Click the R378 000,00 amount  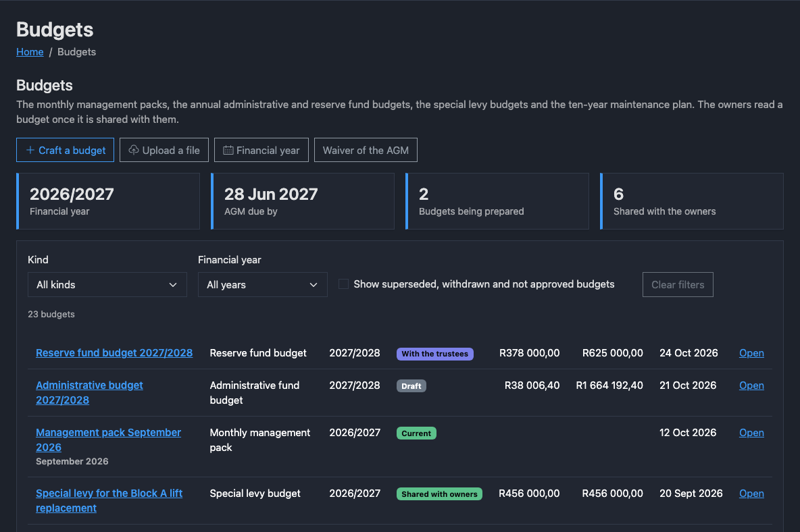tap(529, 352)
